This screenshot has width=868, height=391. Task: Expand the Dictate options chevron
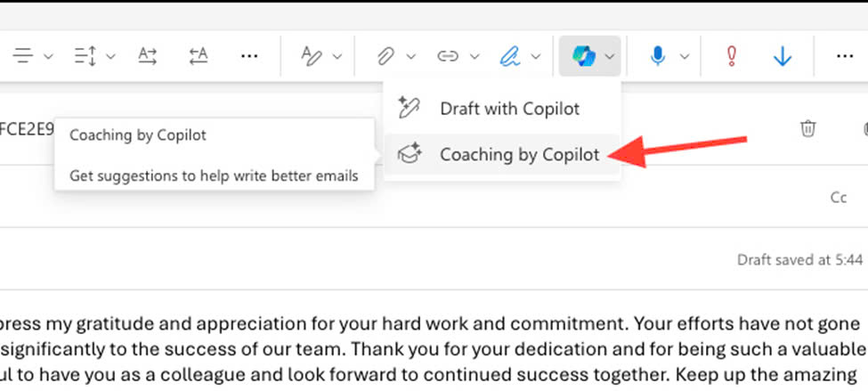tap(685, 56)
